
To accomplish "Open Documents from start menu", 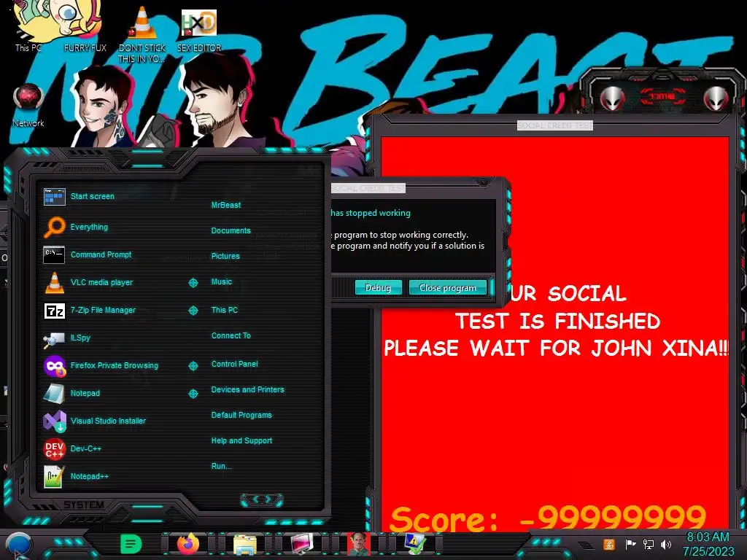I will pyautogui.click(x=231, y=230).
